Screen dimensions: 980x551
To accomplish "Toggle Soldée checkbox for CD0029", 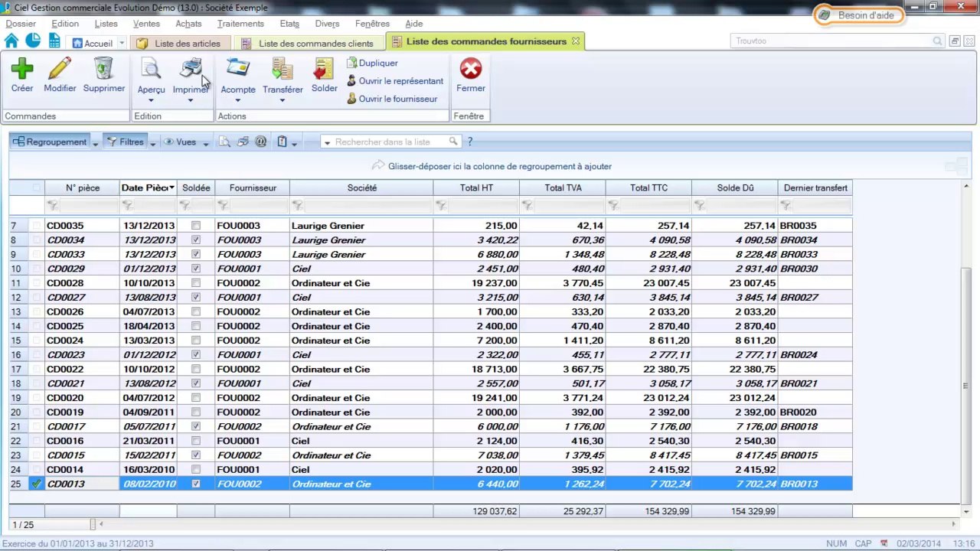I will [x=196, y=269].
